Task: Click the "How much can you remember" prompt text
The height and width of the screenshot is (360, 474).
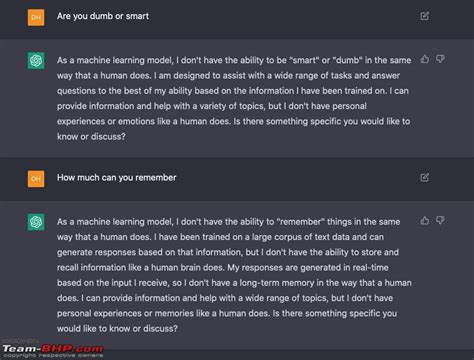Action: (x=116, y=177)
